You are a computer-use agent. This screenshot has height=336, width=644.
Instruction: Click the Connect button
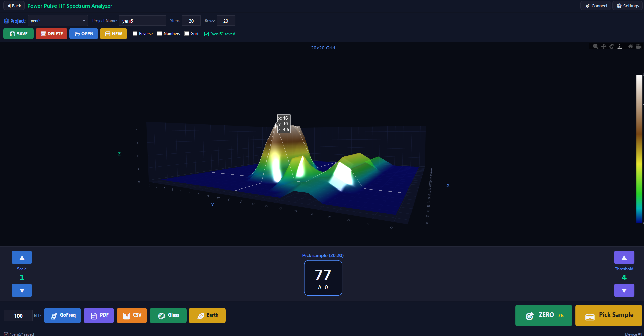point(596,6)
